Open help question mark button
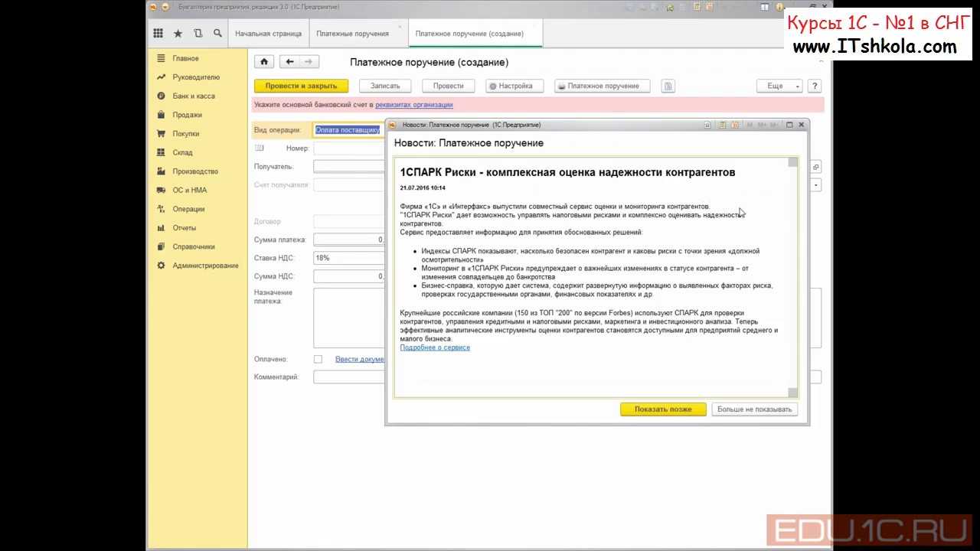This screenshot has height=551, width=980. pyautogui.click(x=815, y=86)
